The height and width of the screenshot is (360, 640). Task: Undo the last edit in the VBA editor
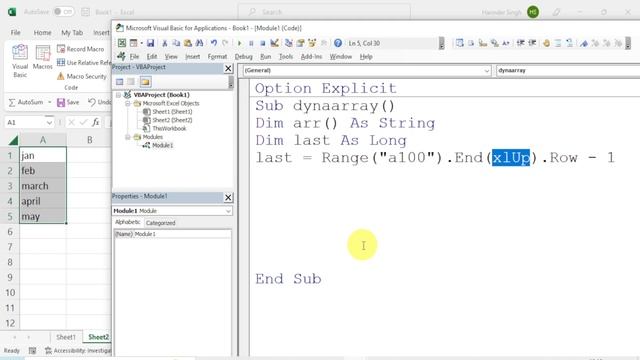point(213,43)
